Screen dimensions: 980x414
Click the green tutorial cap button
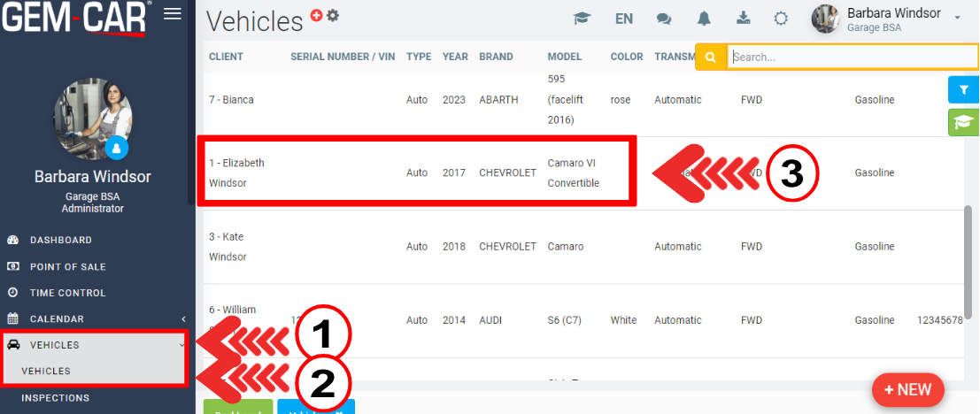(x=963, y=122)
